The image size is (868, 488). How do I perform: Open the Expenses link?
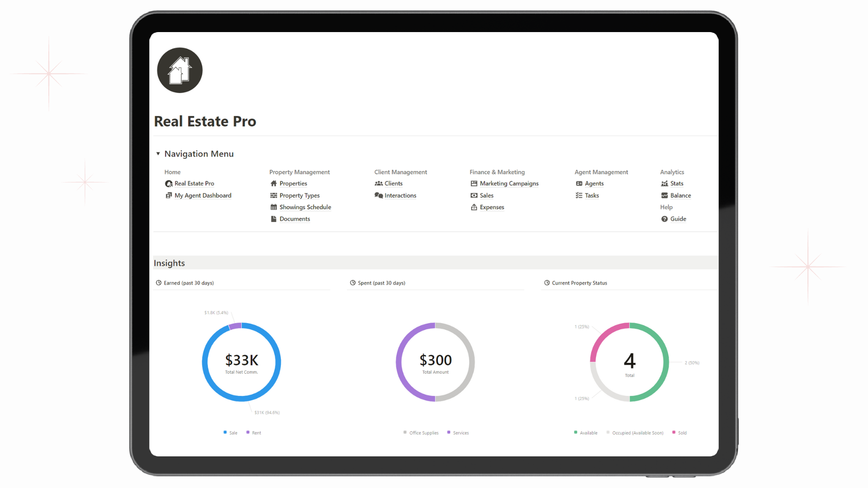(x=492, y=207)
